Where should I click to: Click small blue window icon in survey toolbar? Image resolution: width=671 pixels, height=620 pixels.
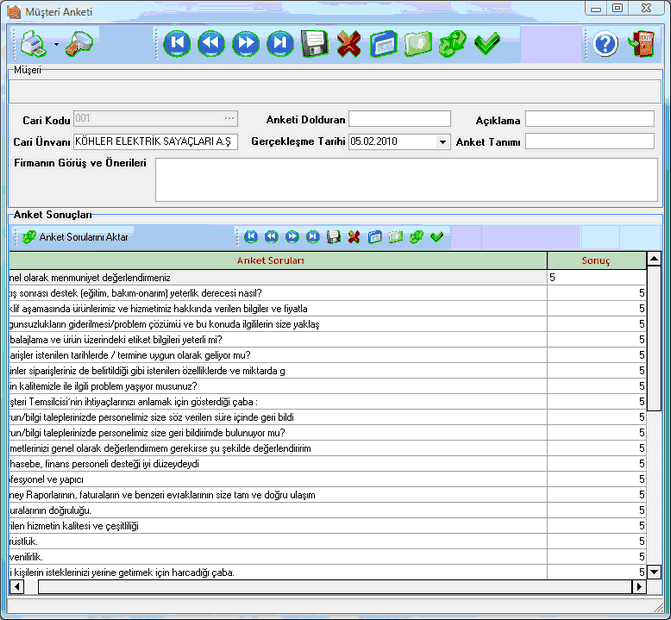click(375, 237)
